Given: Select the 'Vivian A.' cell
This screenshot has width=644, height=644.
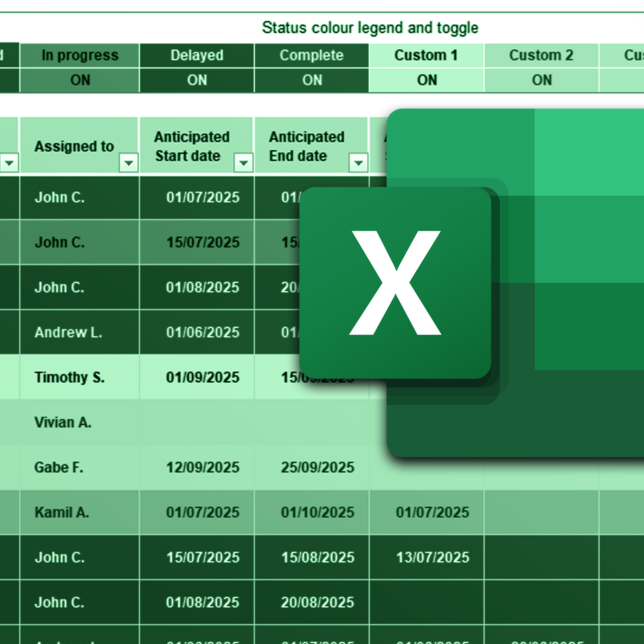Looking at the screenshot, I should 80,422.
